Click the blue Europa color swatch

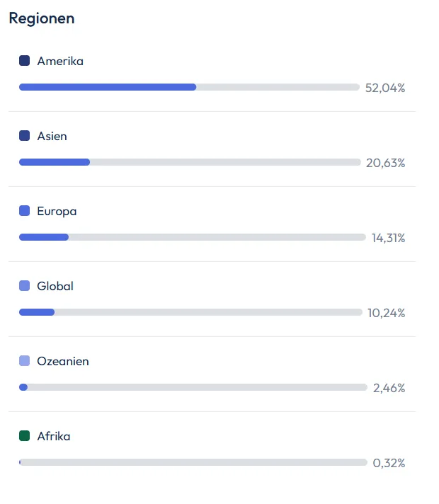click(25, 210)
